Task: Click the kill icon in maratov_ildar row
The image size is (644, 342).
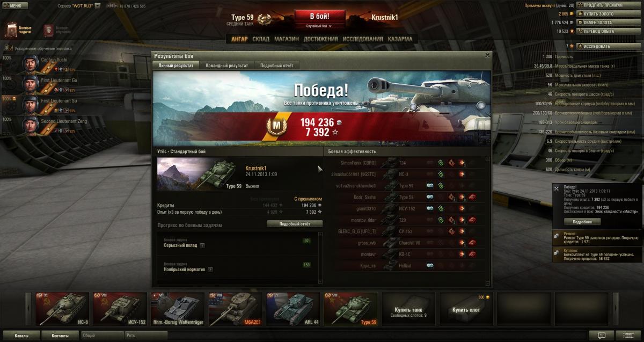Action: tap(472, 220)
